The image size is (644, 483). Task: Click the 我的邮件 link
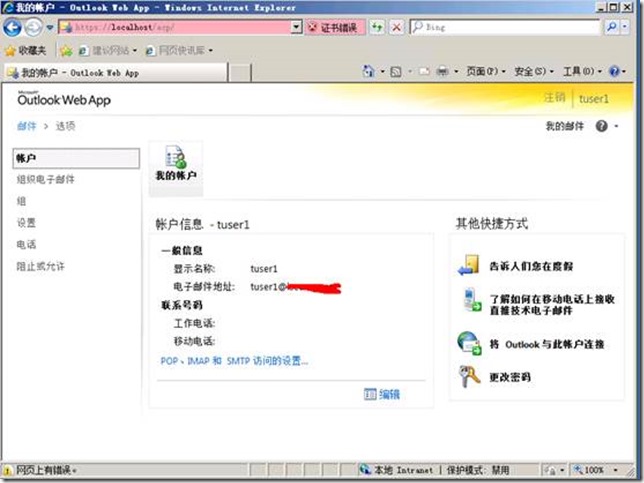coord(564,126)
